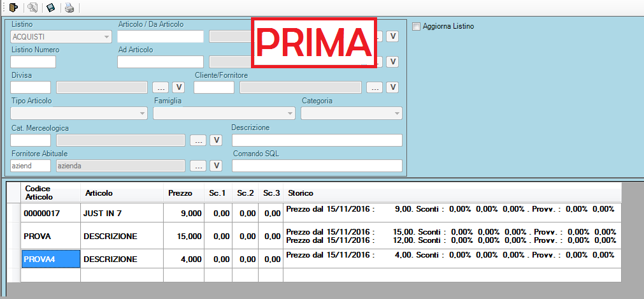Image resolution: width=644 pixels, height=299 pixels.
Task: Click the ... browse button for Divisa
Action: click(161, 87)
